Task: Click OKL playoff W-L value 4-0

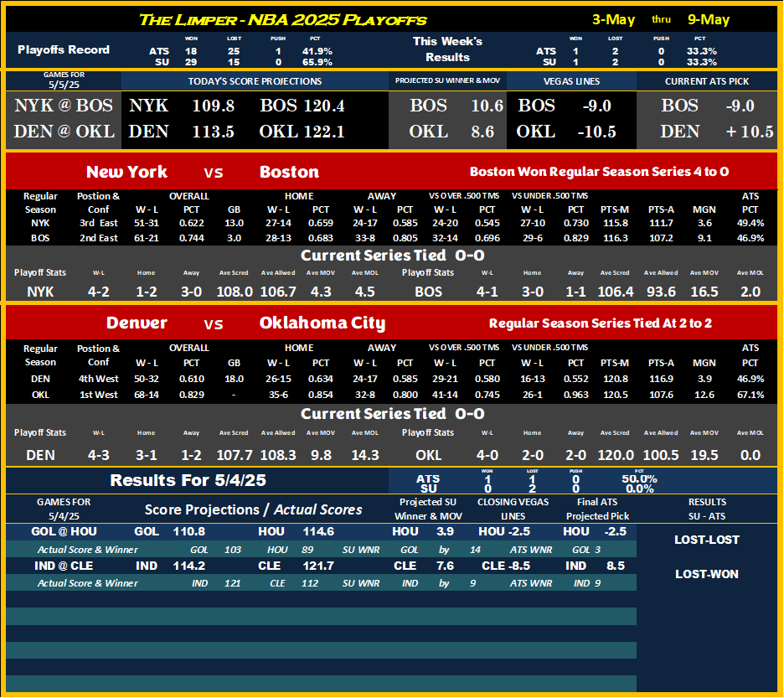Action: point(487,455)
